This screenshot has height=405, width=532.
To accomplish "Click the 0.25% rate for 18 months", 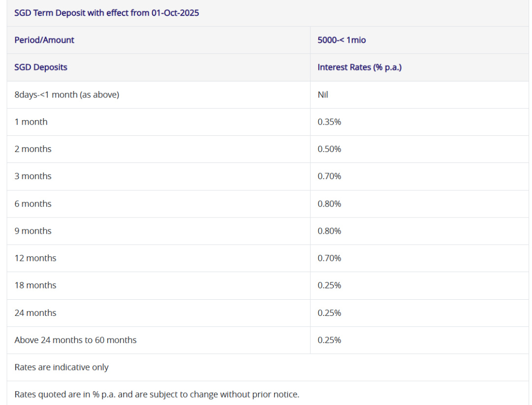I will (329, 285).
